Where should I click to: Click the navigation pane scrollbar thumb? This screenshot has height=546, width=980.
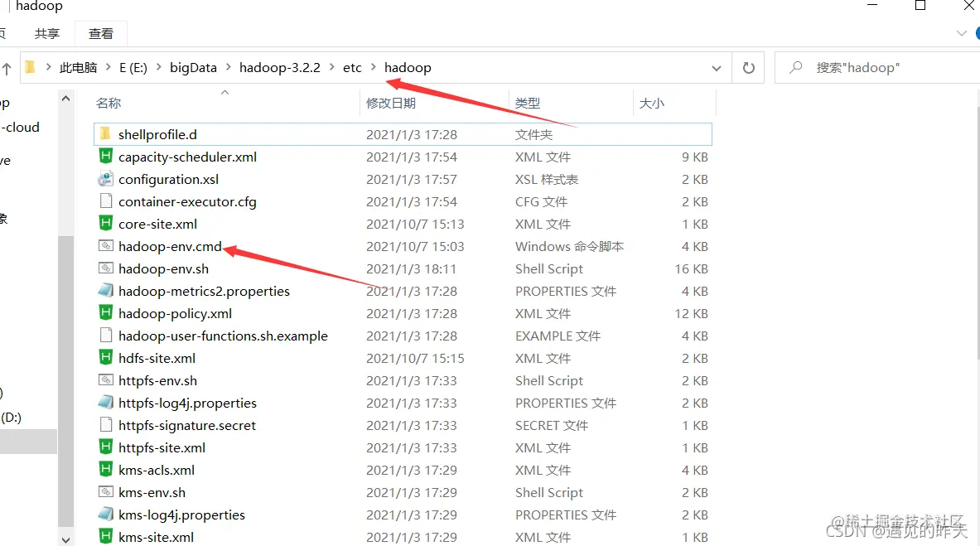pos(65,381)
